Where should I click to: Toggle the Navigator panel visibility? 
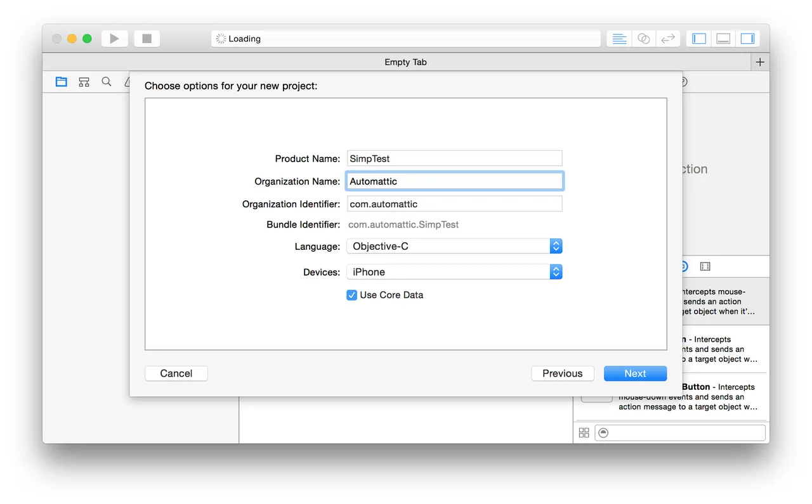[x=699, y=39]
